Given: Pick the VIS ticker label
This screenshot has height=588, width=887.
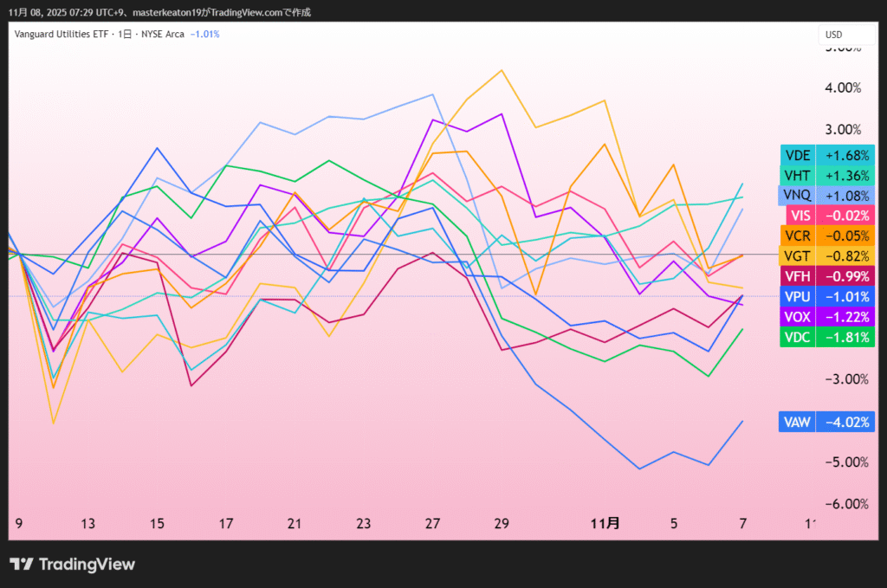Looking at the screenshot, I should pyautogui.click(x=798, y=216).
